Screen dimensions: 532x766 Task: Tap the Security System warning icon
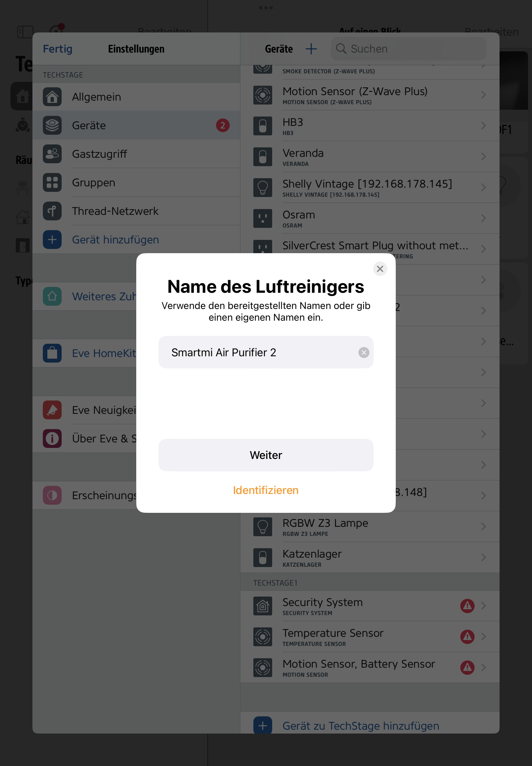pos(467,606)
